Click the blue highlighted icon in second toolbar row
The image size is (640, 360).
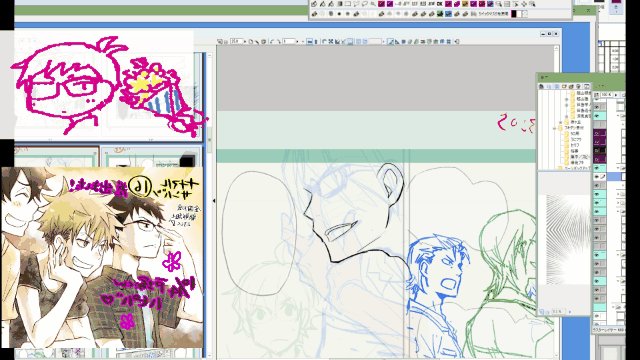448,14
